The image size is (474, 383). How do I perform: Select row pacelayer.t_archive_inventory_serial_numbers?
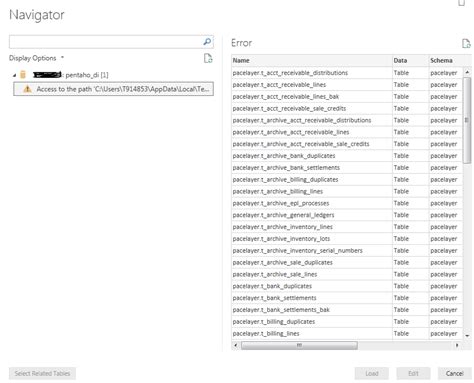[347, 251]
